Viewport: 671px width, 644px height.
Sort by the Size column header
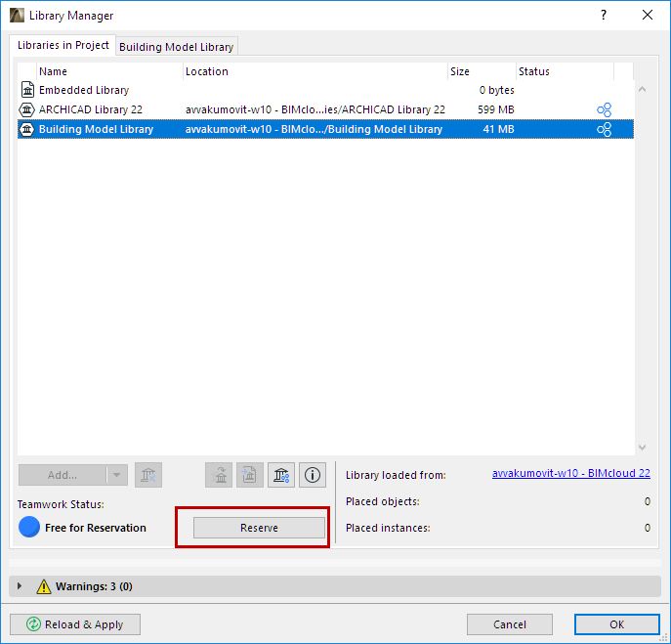(x=482, y=71)
